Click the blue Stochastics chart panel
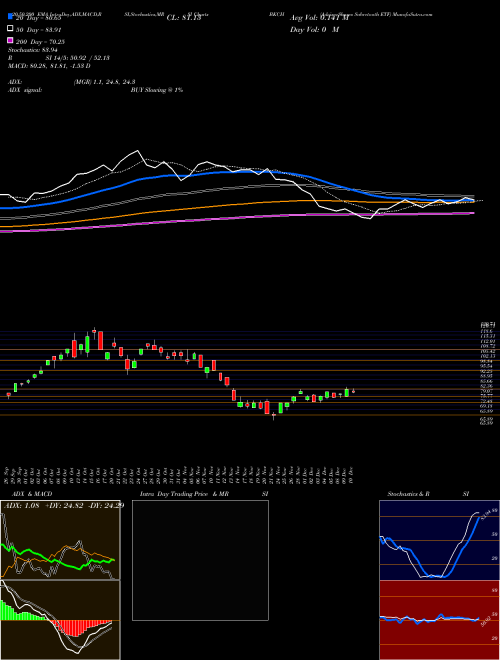 [x=439, y=540]
